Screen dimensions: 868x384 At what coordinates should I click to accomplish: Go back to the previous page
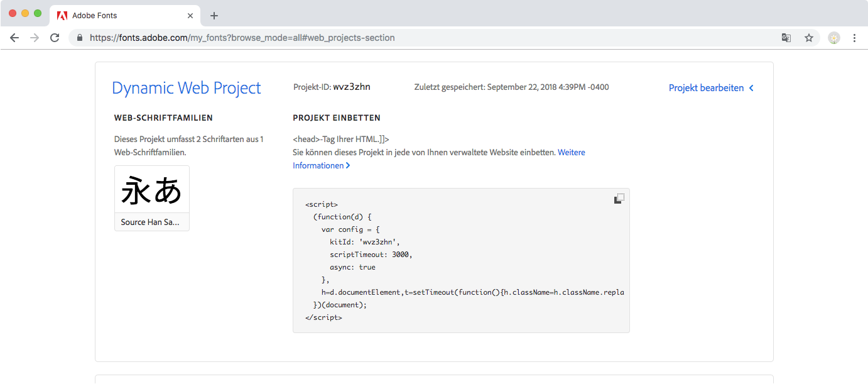coord(14,38)
